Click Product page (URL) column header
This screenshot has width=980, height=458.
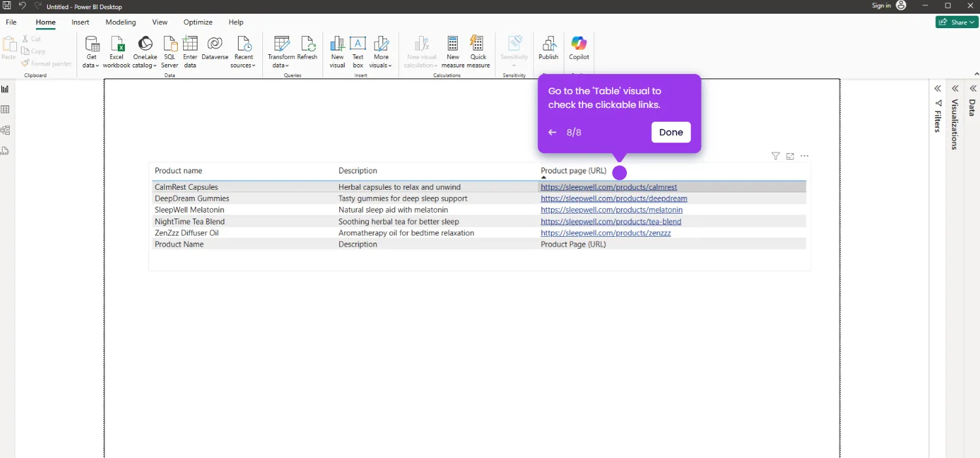[573, 171]
